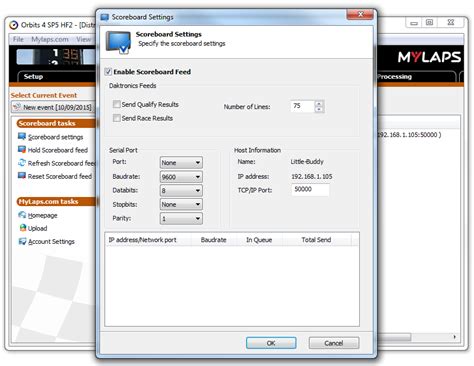Increase the Number of Lines stepper

point(319,104)
